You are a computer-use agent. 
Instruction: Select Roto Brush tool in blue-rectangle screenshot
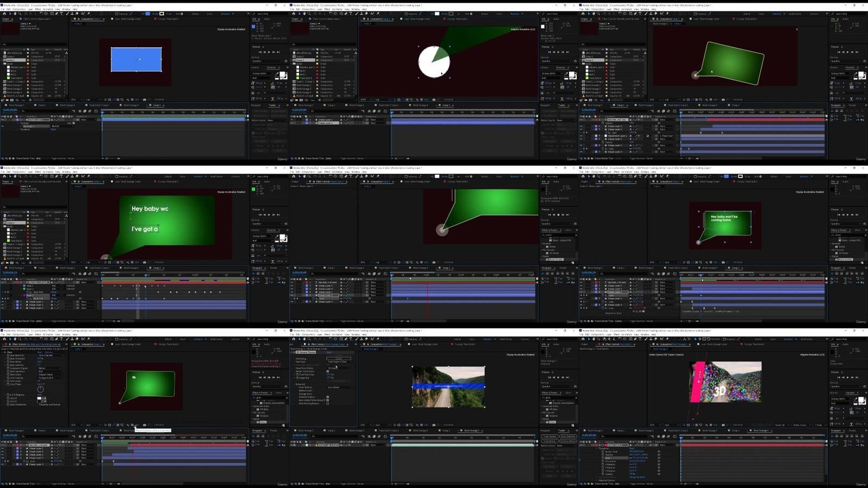(82, 14)
